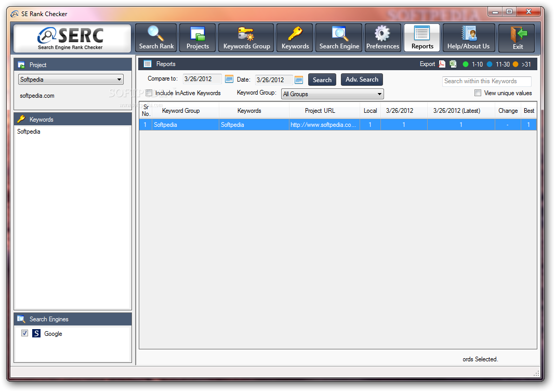Click the Adv. Search button
555x392 pixels.
[x=362, y=80]
